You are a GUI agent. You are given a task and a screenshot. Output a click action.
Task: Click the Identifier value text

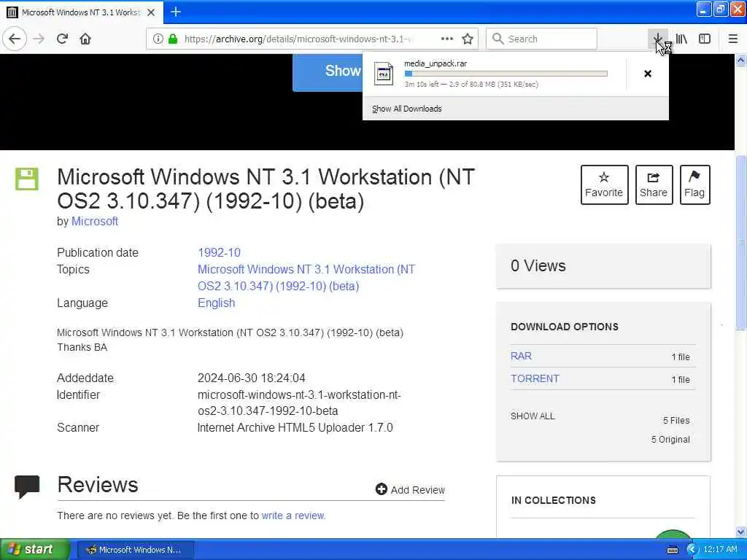pos(299,402)
